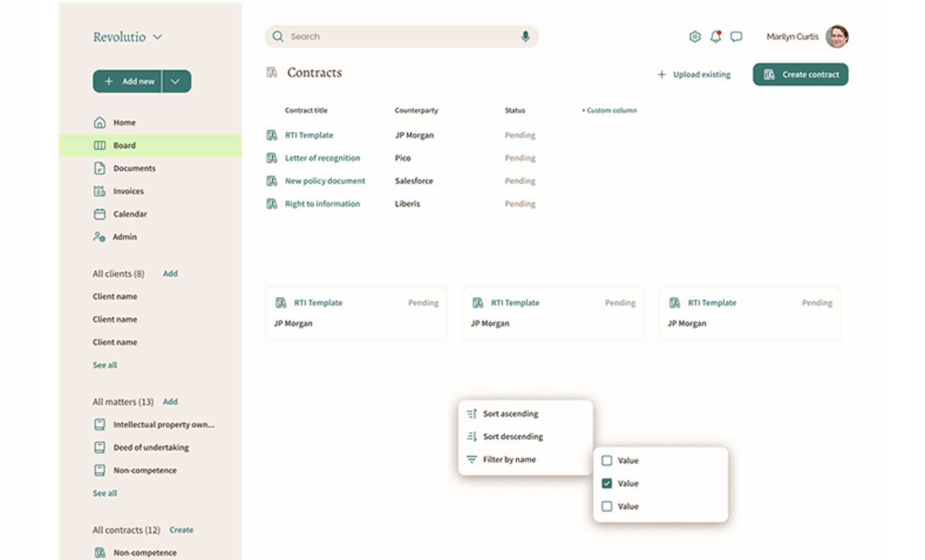Viewport: 925px width, 560px height.
Task: Click the Intellectual property matter icon
Action: (x=100, y=425)
